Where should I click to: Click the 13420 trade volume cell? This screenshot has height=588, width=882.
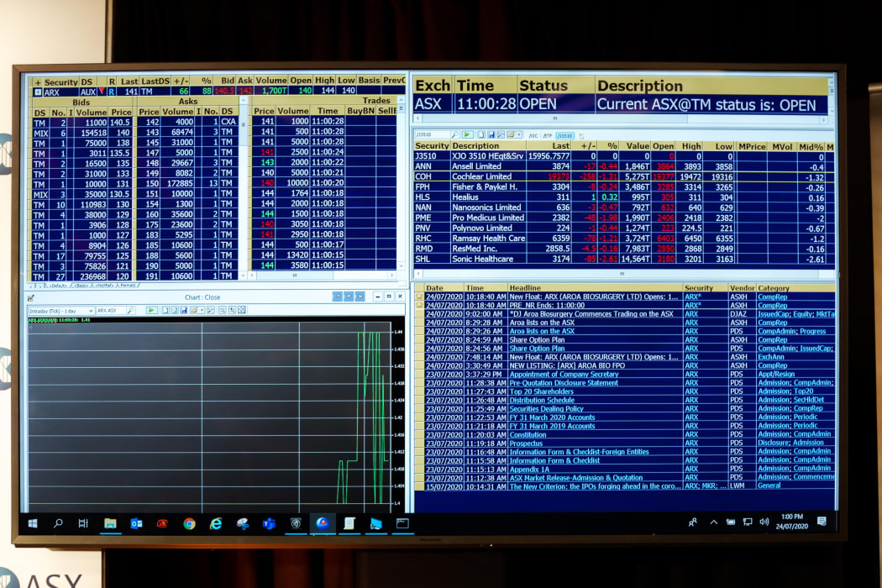[x=292, y=255]
